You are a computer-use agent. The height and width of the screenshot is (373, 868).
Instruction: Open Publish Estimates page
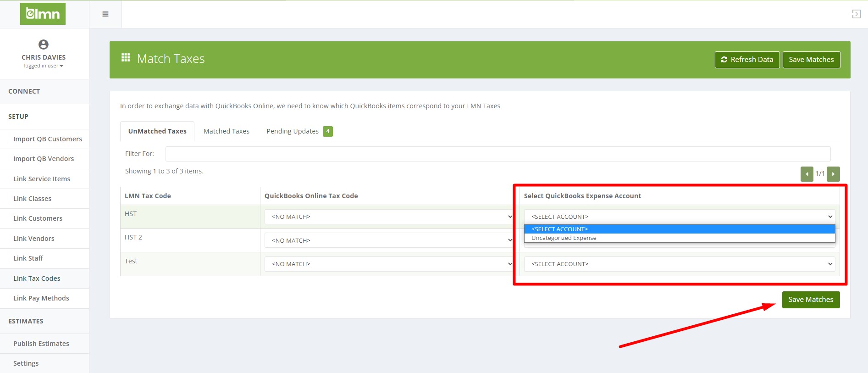tap(44, 344)
